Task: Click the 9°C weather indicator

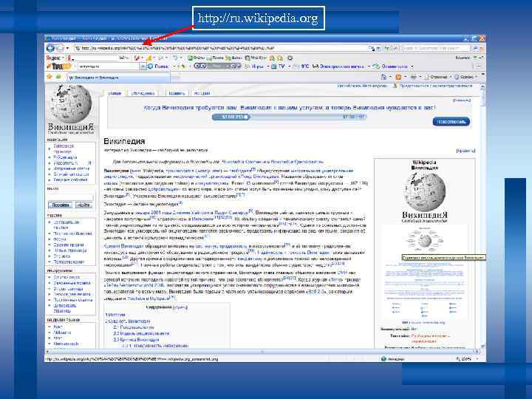Action: click(302, 66)
